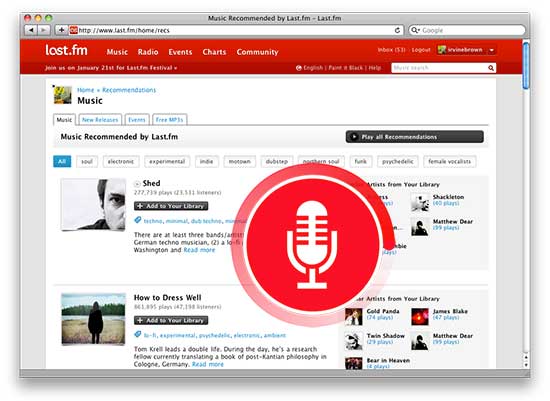Viewport: 550px width, 401px height.
Task: Open the How to Dress Well title
Action: click(x=168, y=298)
